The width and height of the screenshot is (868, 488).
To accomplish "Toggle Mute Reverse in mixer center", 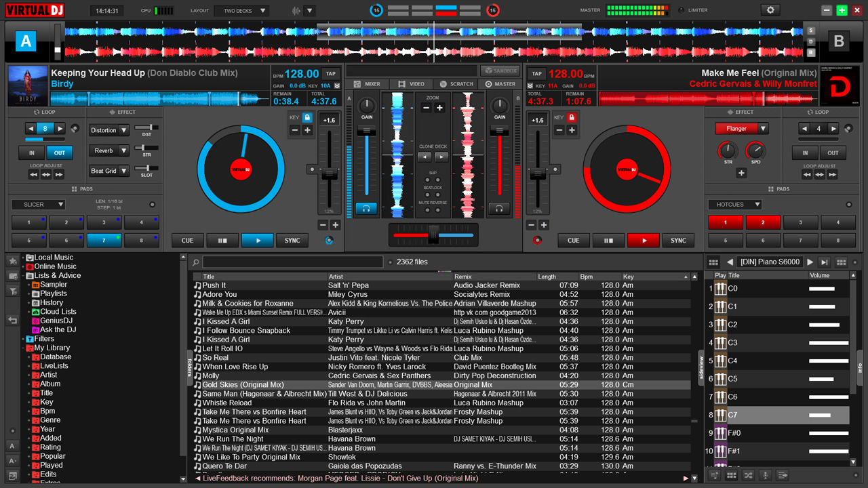I will [x=428, y=210].
